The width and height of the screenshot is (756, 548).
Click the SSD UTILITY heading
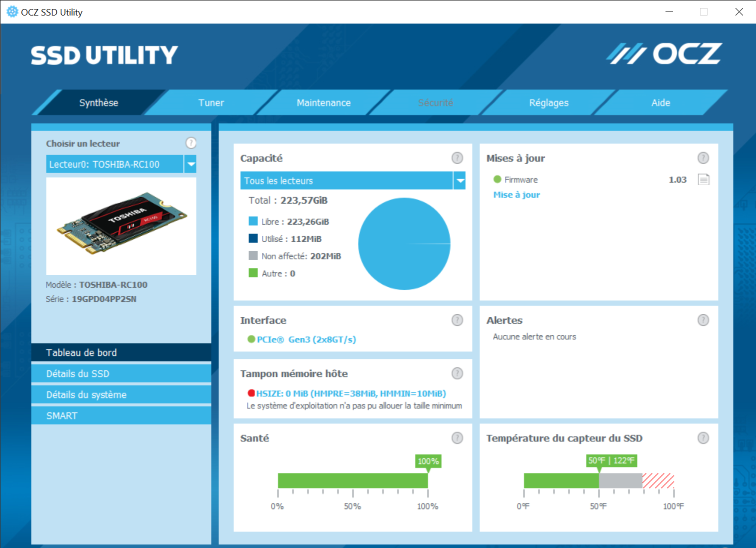(104, 55)
